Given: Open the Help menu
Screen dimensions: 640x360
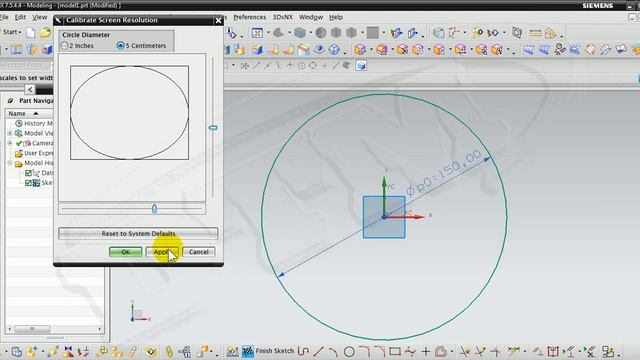Looking at the screenshot, I should point(336,17).
